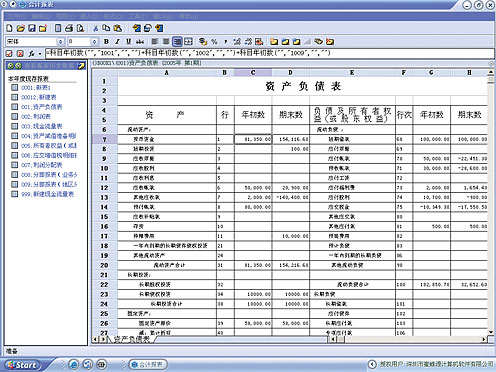Cut selection with the scissors icon
This screenshot has height=372, width=496.
coord(96,28)
